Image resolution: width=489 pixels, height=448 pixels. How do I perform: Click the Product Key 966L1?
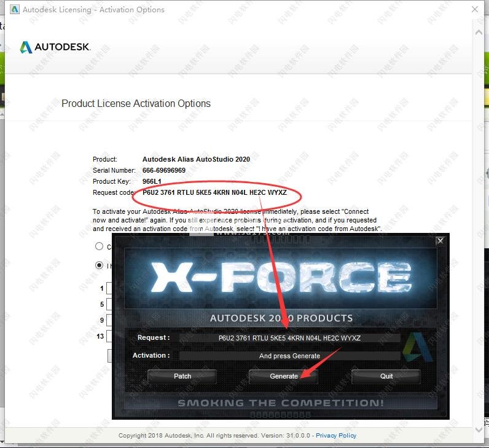click(x=152, y=181)
